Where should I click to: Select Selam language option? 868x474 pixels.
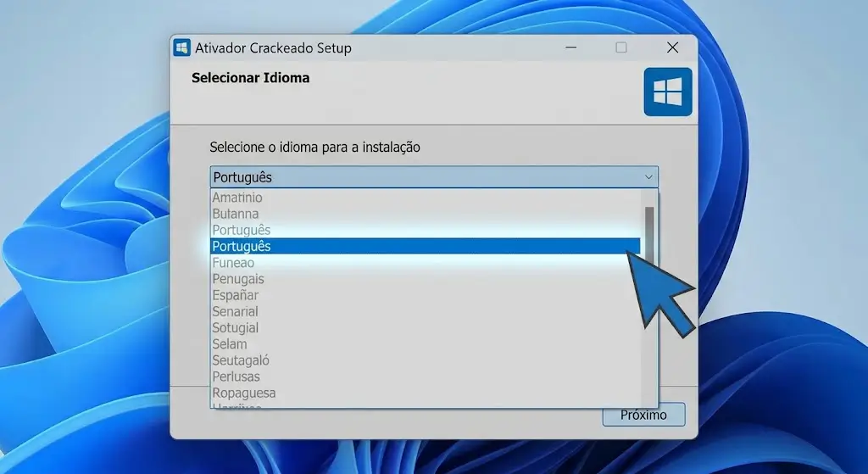click(426, 344)
